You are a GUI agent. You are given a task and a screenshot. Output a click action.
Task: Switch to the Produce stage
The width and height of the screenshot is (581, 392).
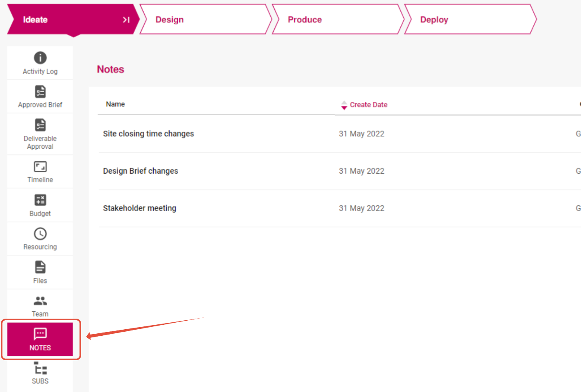(338, 20)
